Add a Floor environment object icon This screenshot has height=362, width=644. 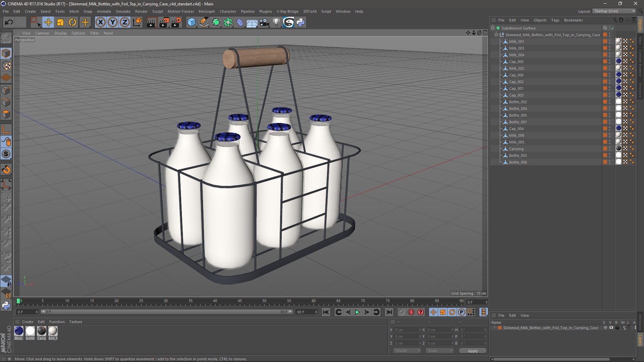252,22
